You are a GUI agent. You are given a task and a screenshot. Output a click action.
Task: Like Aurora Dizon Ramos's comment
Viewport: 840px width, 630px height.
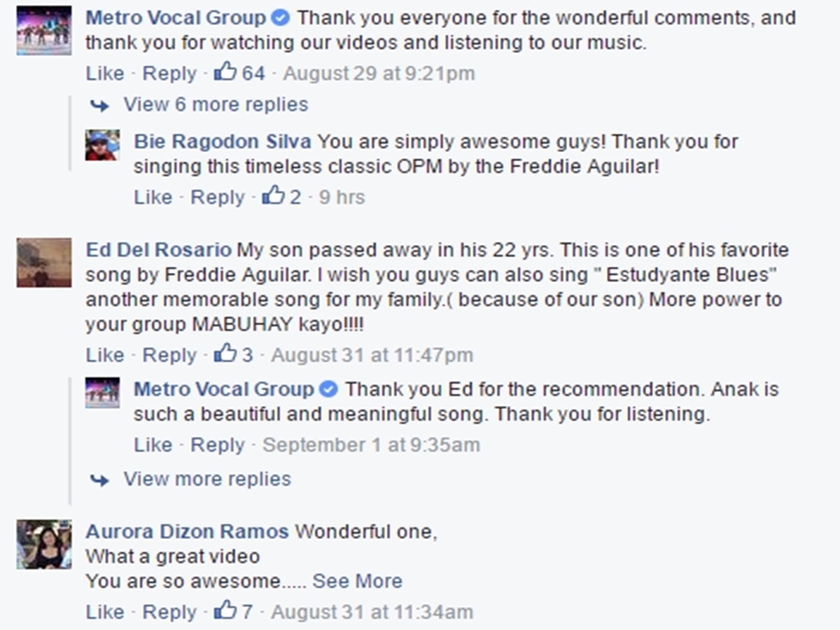[104, 611]
